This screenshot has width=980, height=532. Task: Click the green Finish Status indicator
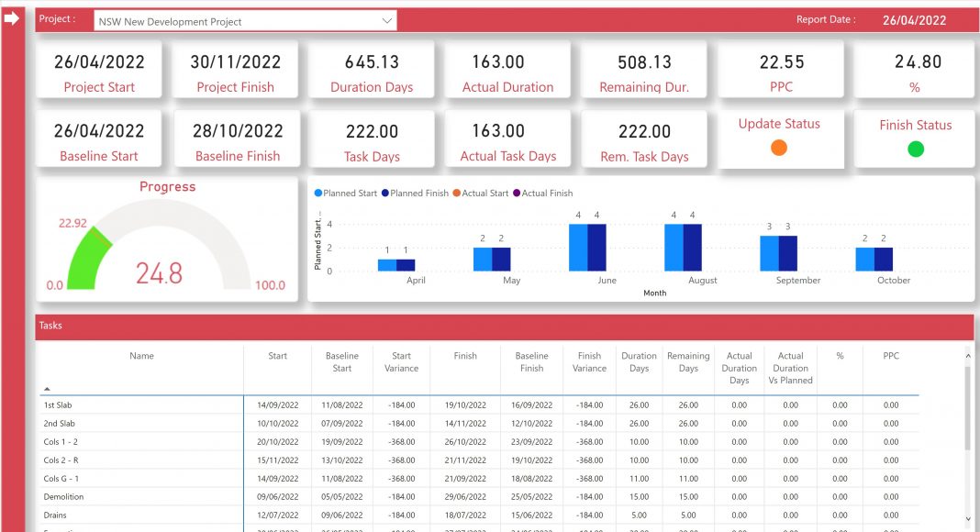915,149
